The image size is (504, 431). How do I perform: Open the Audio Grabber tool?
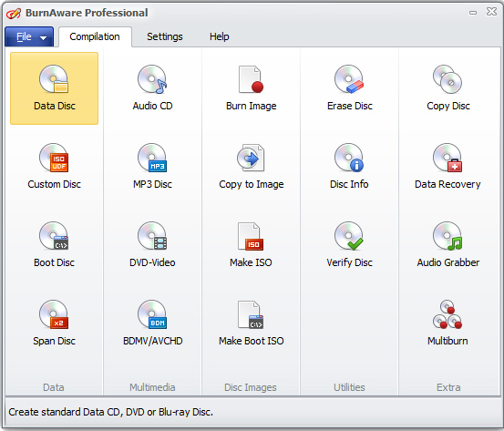coord(447,245)
